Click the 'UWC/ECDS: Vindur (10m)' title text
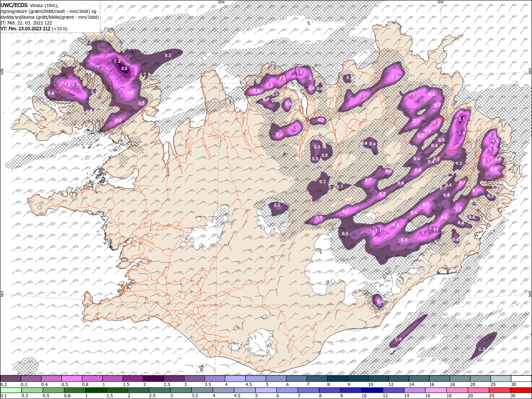The image size is (532, 399). [x=30, y=5]
